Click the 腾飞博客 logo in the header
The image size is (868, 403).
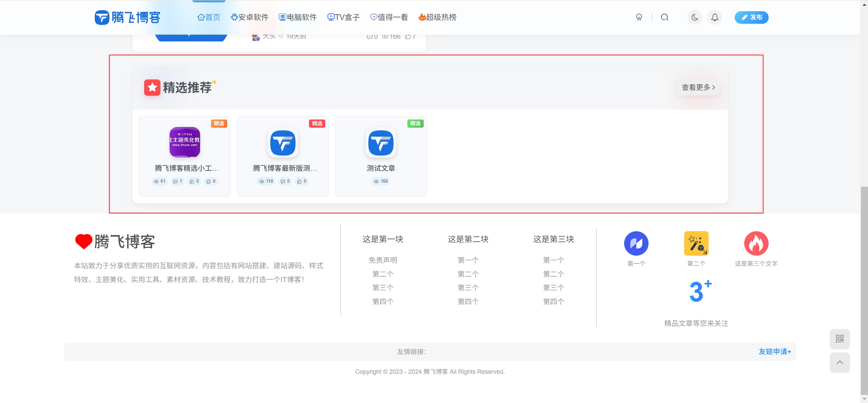[x=127, y=17]
